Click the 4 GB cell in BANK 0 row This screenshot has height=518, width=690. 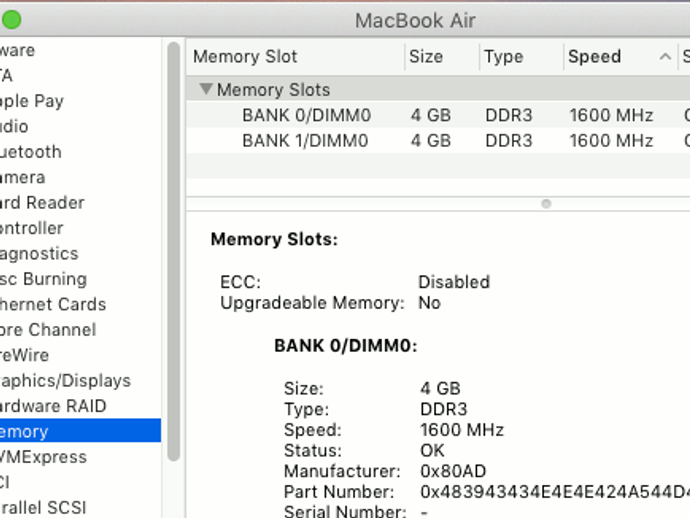pyautogui.click(x=431, y=115)
